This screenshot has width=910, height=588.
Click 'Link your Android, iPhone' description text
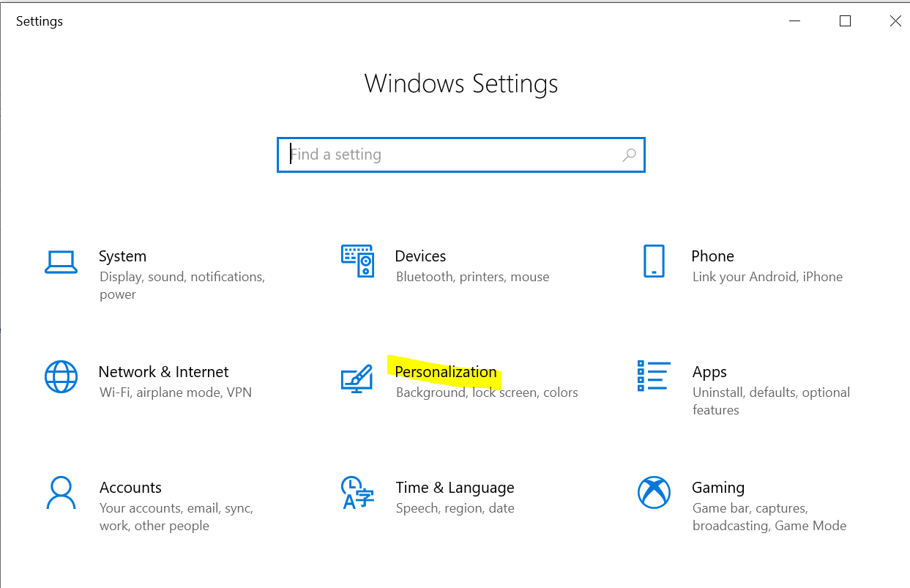[x=767, y=277]
